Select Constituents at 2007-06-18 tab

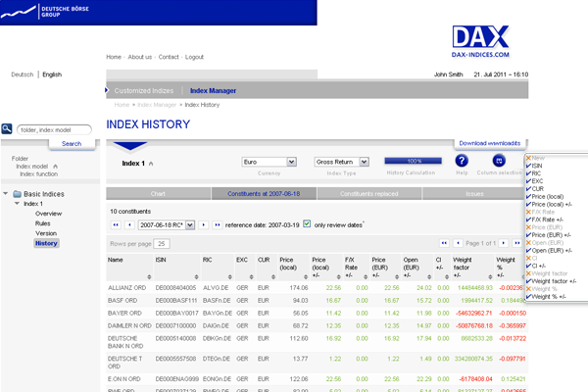tap(264, 194)
